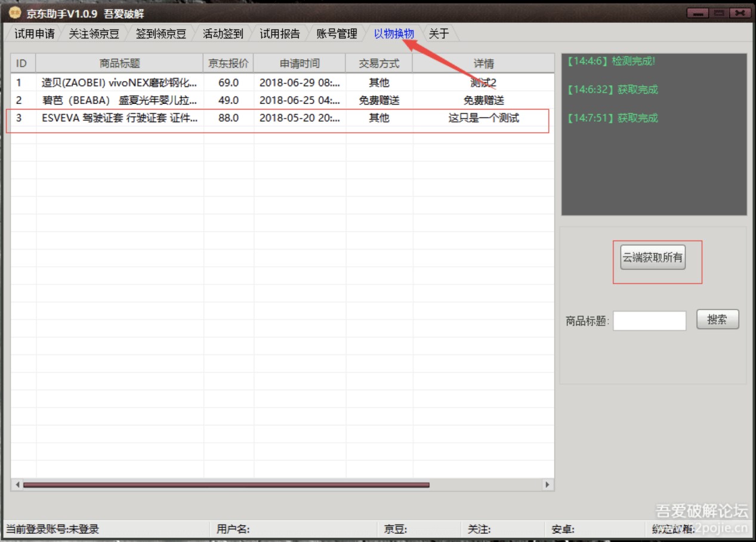
Task: Click the 商品标题 column header
Action: tap(119, 63)
